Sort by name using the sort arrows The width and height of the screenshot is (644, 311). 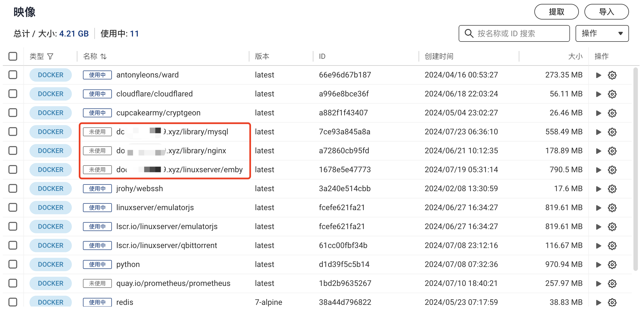point(104,57)
